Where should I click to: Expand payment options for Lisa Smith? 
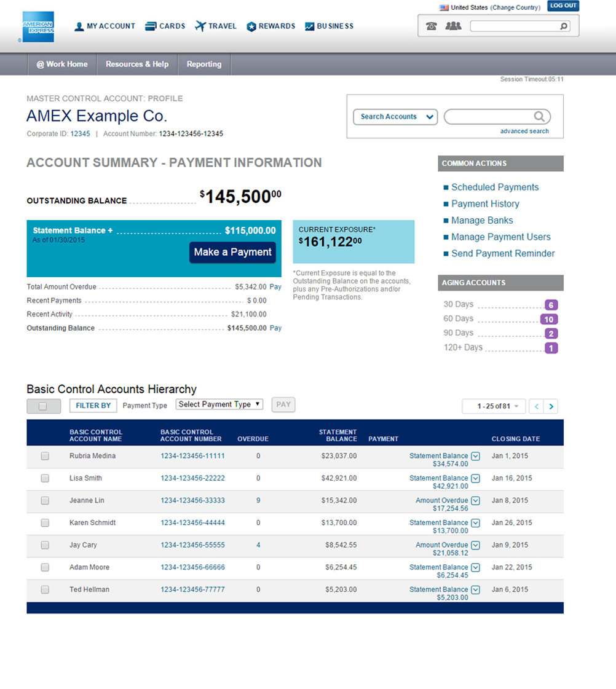475,478
